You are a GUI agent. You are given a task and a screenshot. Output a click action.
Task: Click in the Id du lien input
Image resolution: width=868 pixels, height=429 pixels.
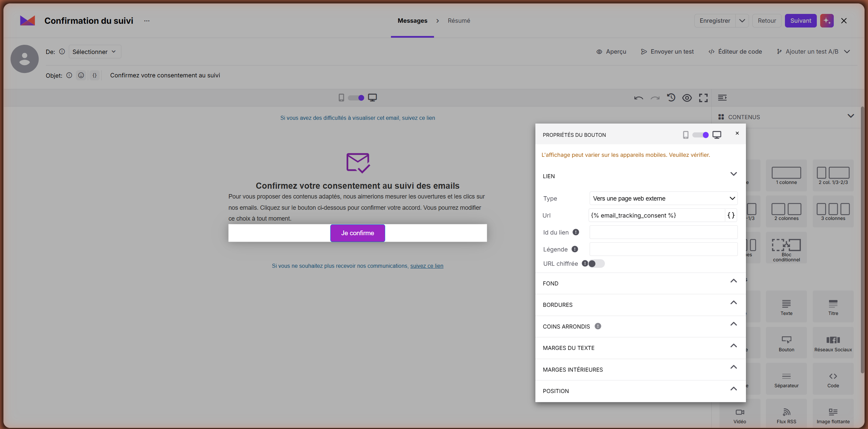(x=664, y=232)
